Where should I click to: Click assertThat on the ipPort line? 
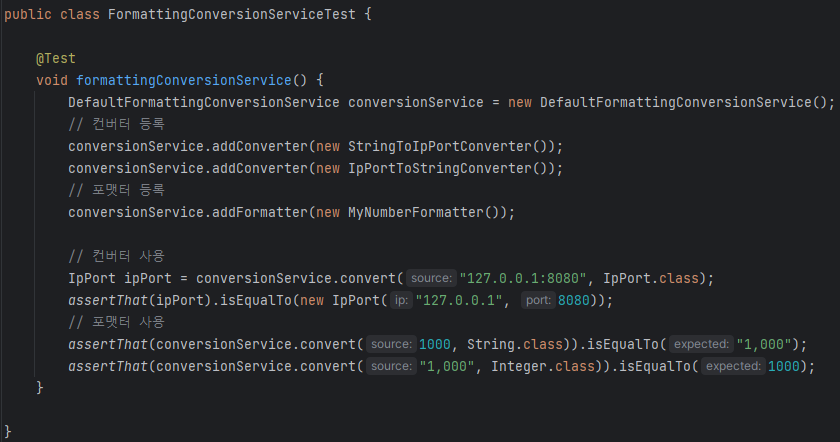point(108,300)
